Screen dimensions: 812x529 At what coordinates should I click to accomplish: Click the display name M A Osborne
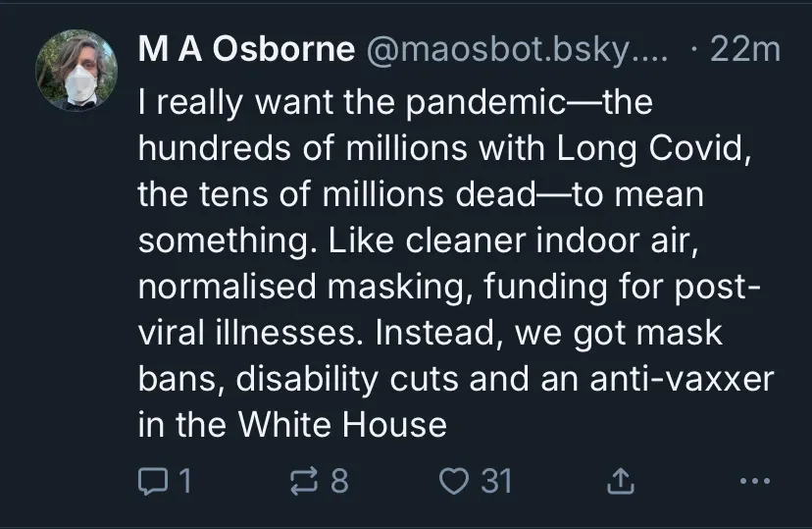246,49
